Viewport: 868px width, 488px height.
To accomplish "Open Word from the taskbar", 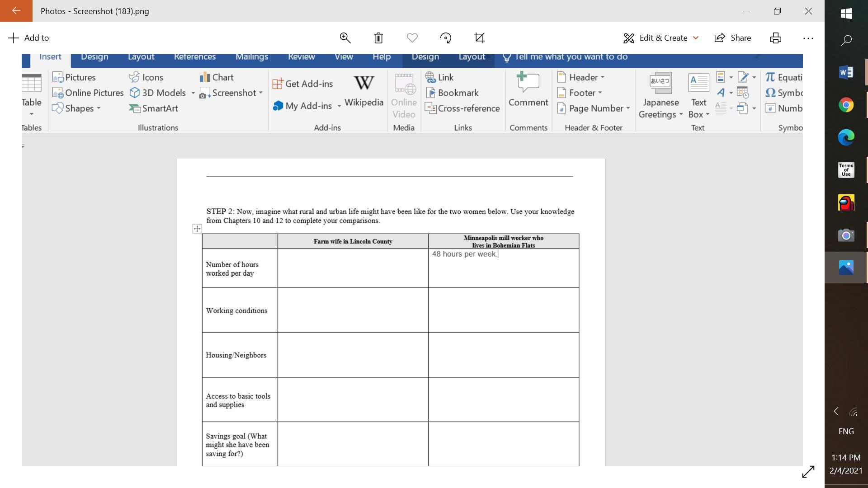I will 846,72.
